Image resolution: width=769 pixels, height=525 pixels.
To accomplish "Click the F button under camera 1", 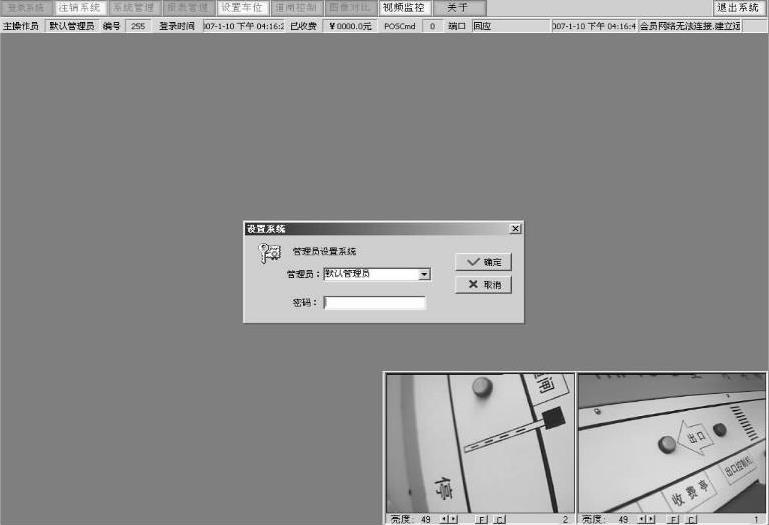I will [674, 520].
